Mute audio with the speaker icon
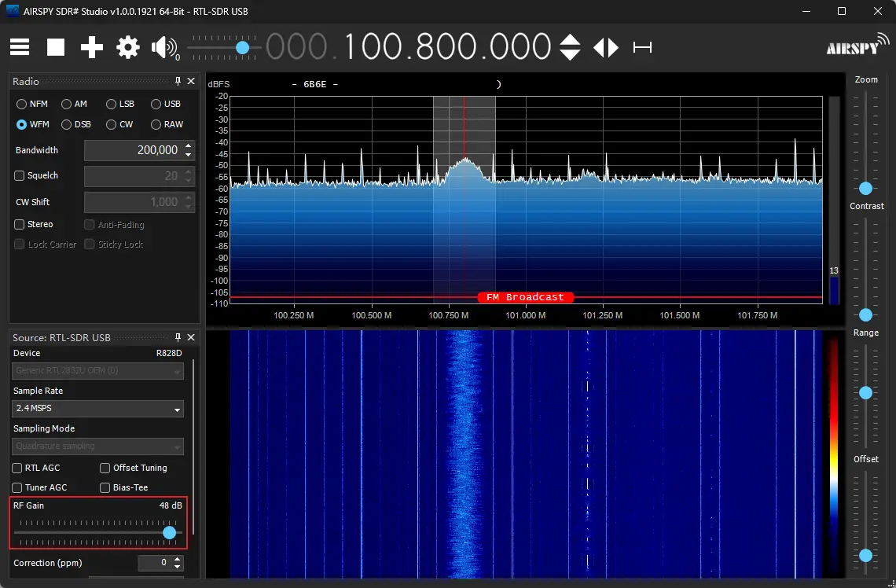Screen dimensions: 896x588 (163, 47)
